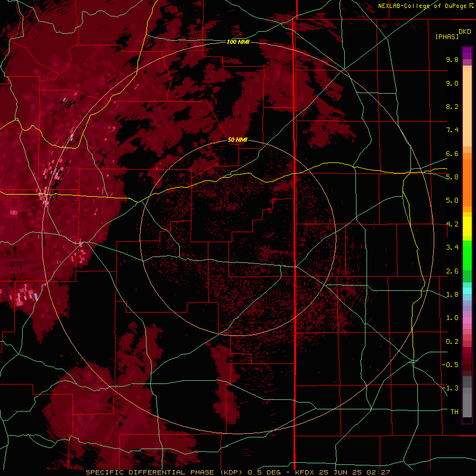Click the 0.2 value on color scale
The image size is (476, 476).
[x=452, y=342]
